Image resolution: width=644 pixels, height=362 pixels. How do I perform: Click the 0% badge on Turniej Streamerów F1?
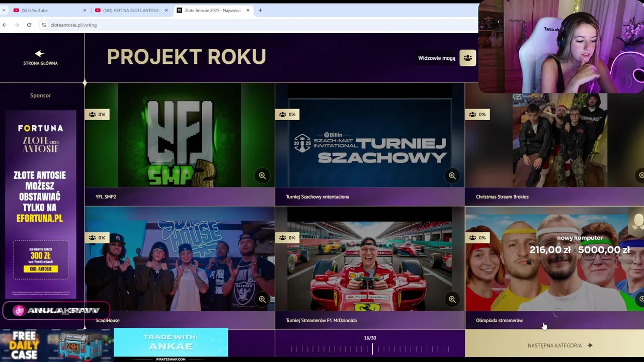point(287,237)
